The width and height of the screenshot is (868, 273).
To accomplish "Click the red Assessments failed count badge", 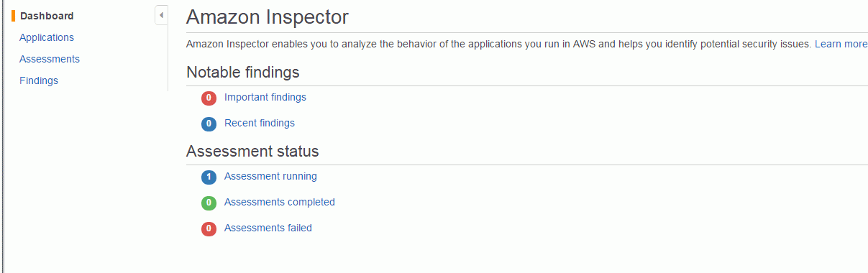I will (209, 228).
